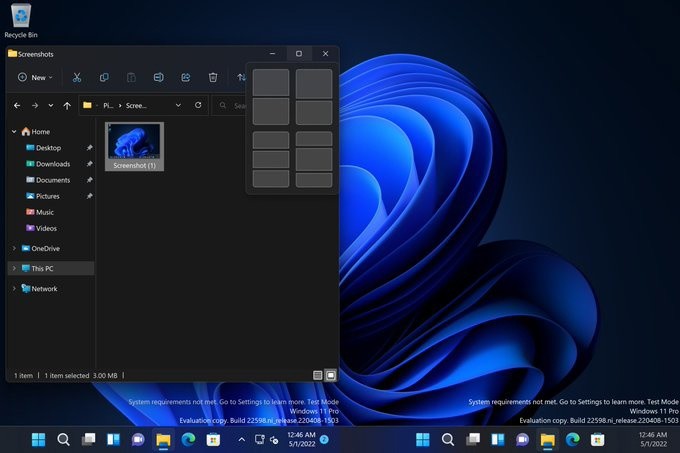Open the New item dropdown
Screen dimensions: 680x453
[x=36, y=77]
